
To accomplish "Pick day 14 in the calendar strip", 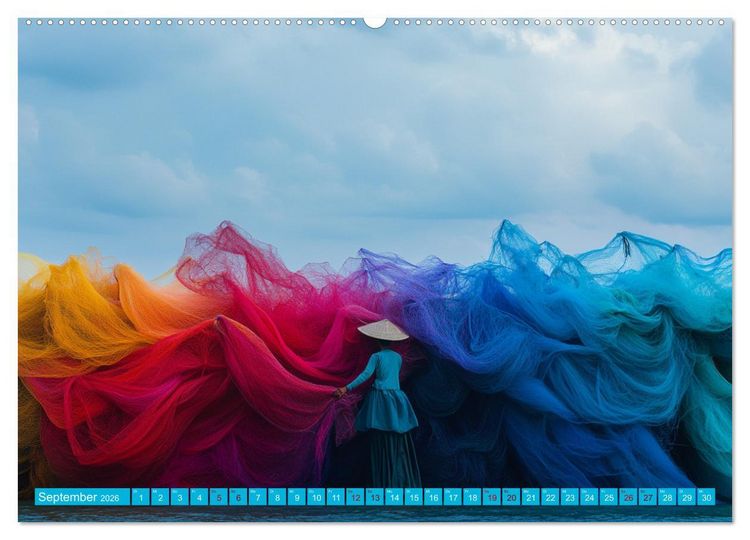I will click(394, 497).
